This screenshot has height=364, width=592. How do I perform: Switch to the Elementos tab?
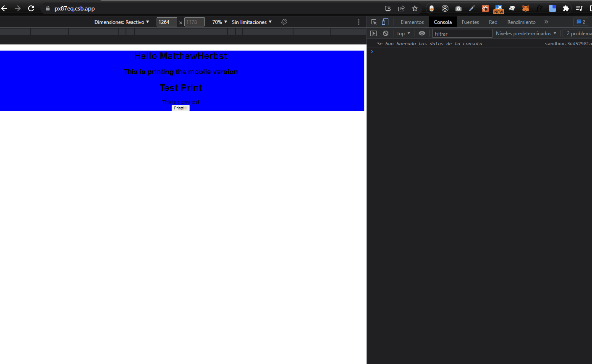tap(411, 22)
